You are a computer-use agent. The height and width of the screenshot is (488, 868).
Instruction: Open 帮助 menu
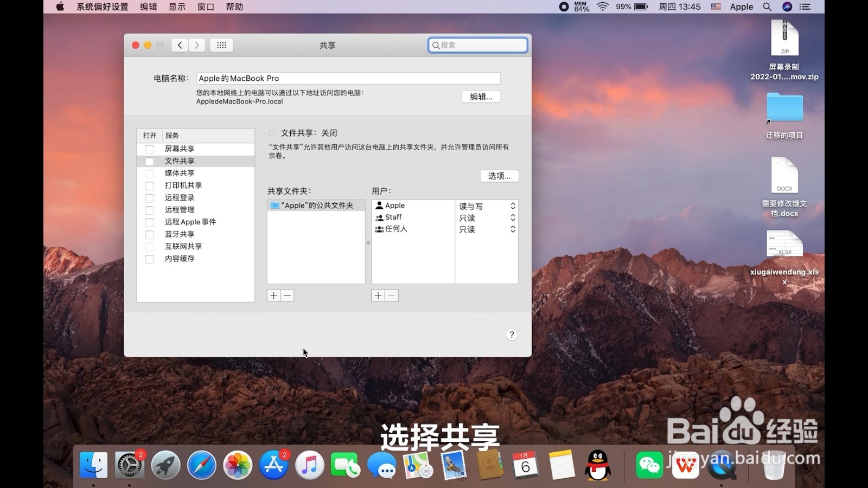point(234,7)
